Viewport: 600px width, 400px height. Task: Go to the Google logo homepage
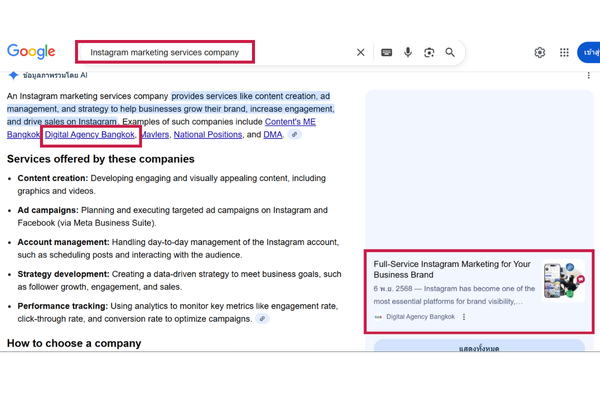click(x=31, y=52)
